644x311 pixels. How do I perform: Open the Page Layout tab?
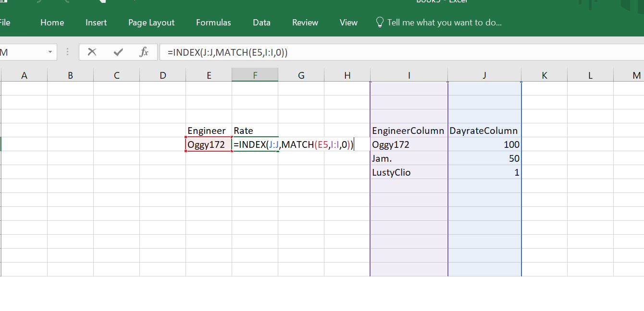(x=151, y=23)
